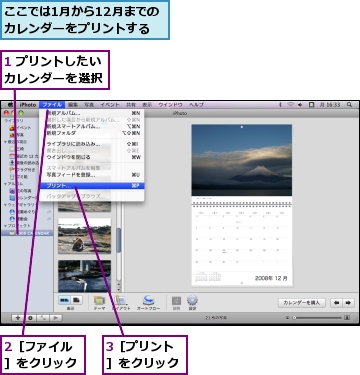This screenshot has width=360, height=375.
Task: Click the plus add-album button
Action: click(18, 318)
